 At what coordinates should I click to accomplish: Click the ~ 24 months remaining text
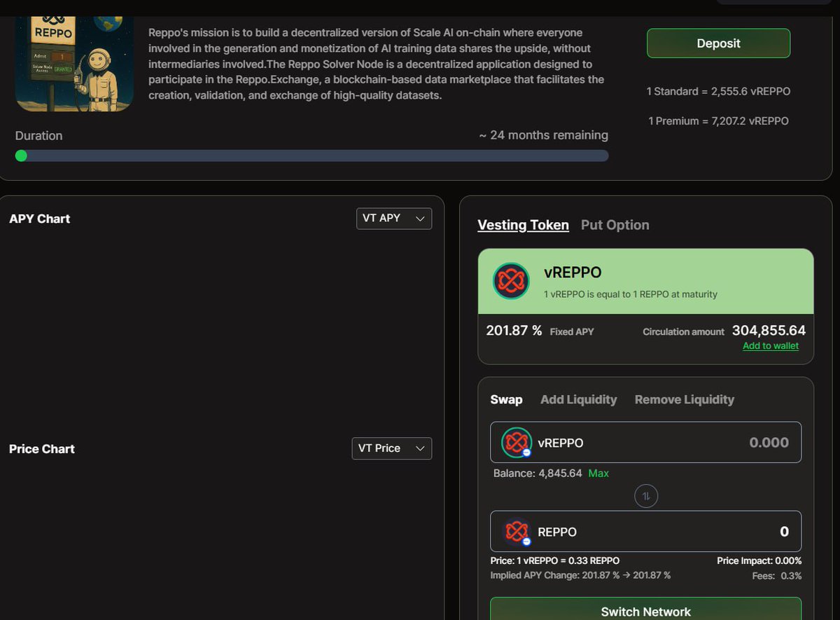click(544, 135)
